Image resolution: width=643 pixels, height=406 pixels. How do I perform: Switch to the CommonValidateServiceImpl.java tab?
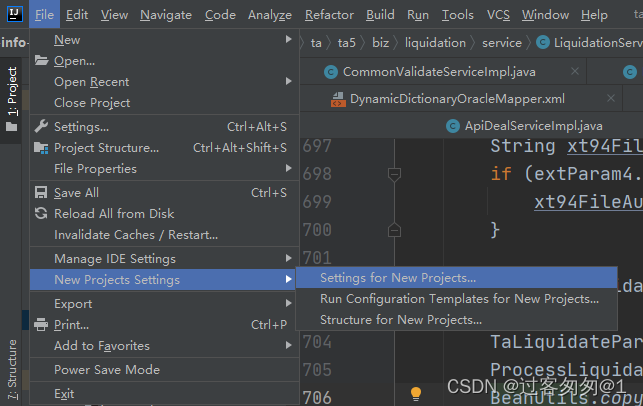click(x=439, y=72)
